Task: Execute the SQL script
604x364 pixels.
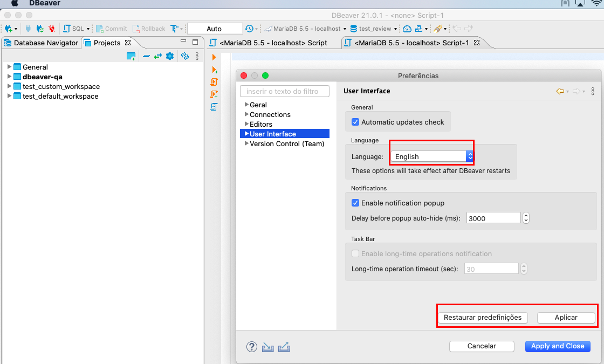Action: (x=214, y=81)
